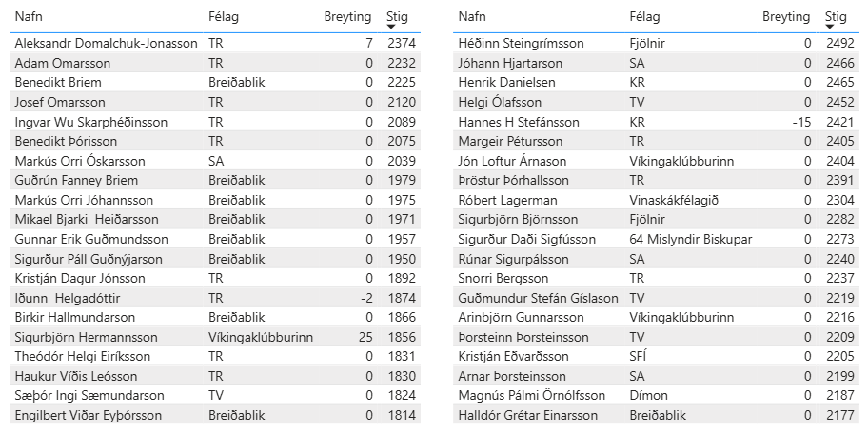Click the sort arrow under Stig above 2492
868x432 pixels.
point(832,28)
